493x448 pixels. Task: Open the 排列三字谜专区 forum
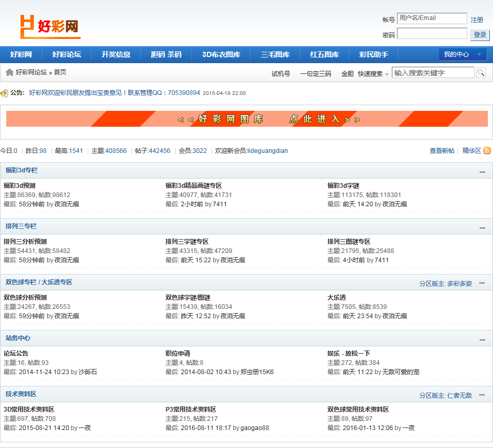pyautogui.click(x=187, y=242)
